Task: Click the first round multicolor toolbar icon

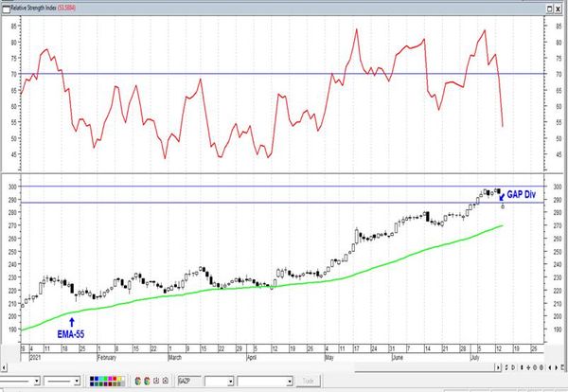Action: pyautogui.click(x=137, y=381)
